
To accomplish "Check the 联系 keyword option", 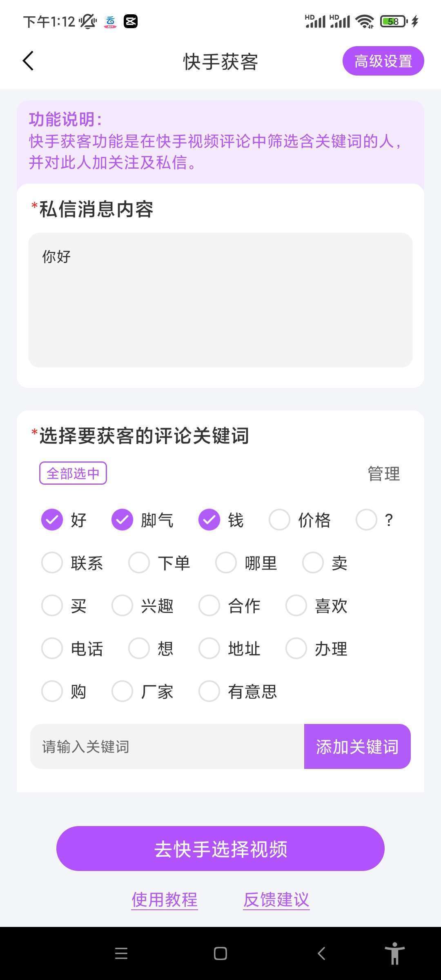I will coord(52,563).
